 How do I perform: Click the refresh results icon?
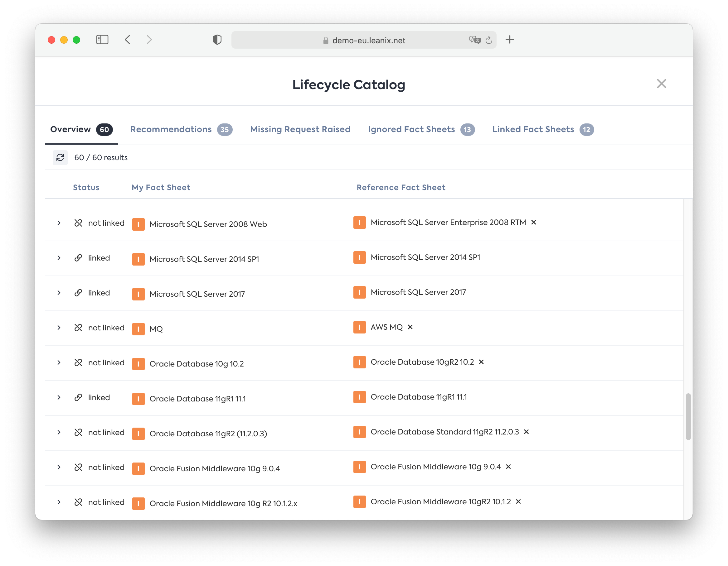point(60,158)
